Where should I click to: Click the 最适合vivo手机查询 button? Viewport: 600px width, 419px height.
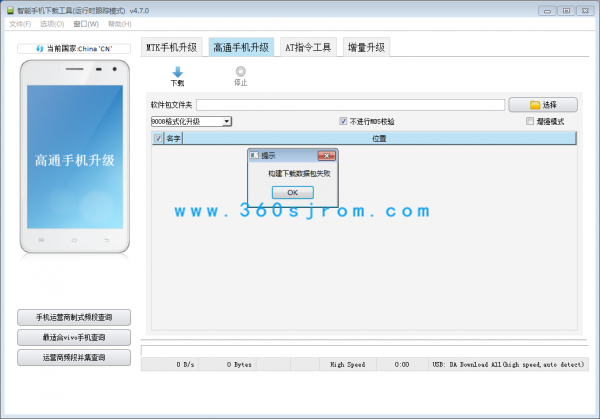74,337
